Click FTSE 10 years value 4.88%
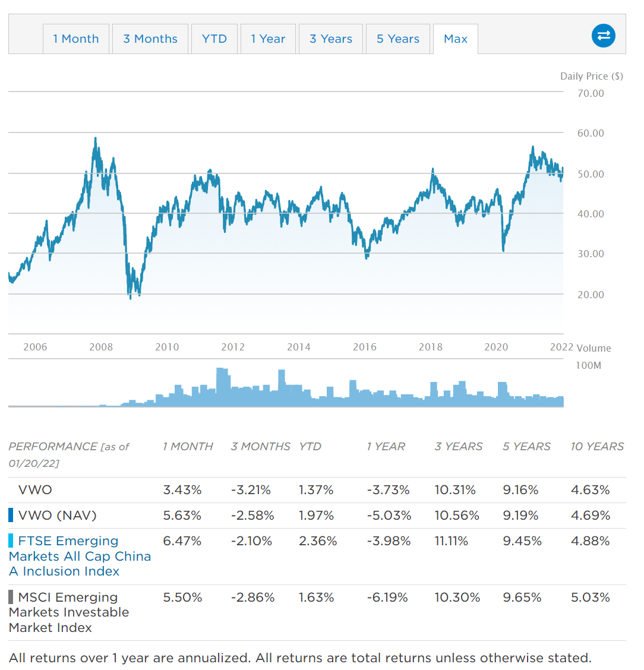This screenshot has width=644, height=670. click(x=590, y=541)
